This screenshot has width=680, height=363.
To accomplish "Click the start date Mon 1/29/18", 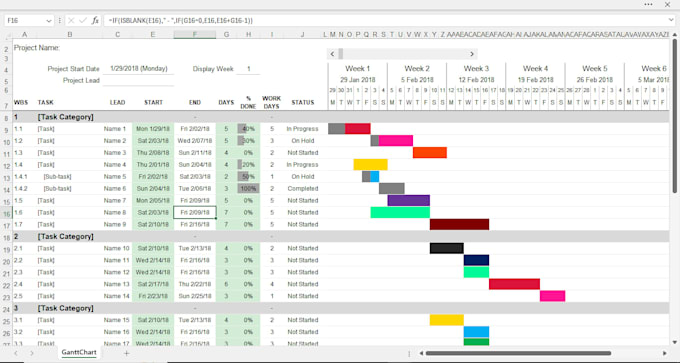I will point(153,129).
